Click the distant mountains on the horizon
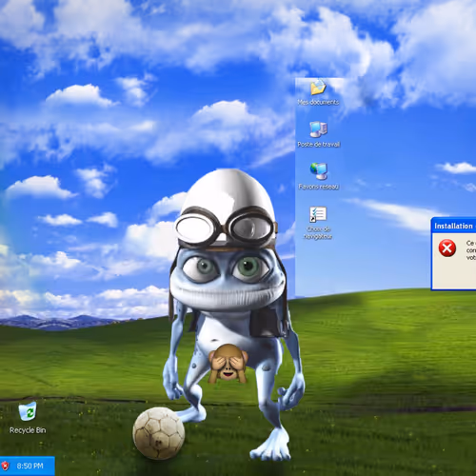 pyautogui.click(x=60, y=321)
